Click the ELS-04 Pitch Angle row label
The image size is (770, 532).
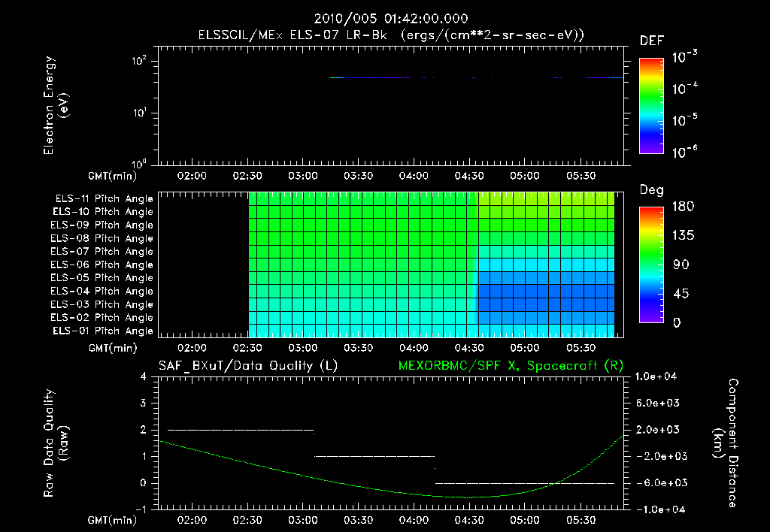point(102,292)
